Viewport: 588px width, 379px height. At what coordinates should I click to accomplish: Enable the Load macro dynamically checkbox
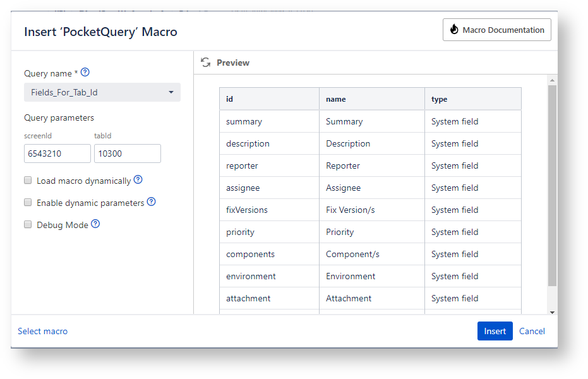click(28, 180)
